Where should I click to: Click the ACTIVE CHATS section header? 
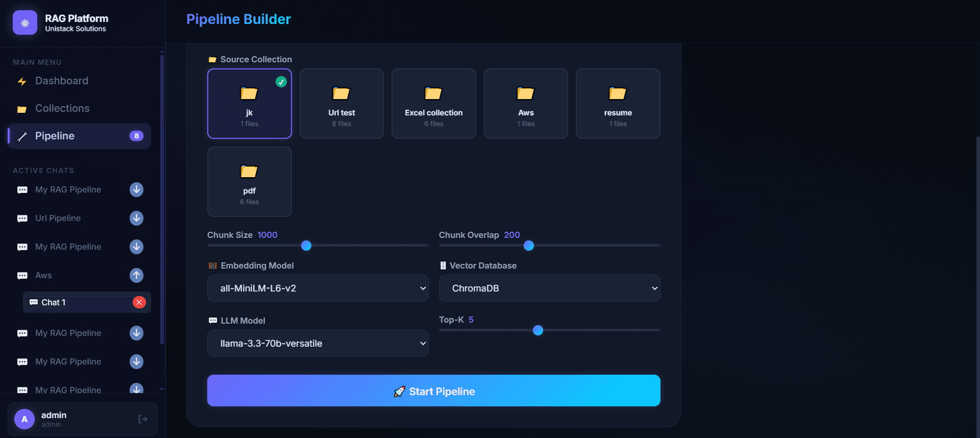(43, 171)
